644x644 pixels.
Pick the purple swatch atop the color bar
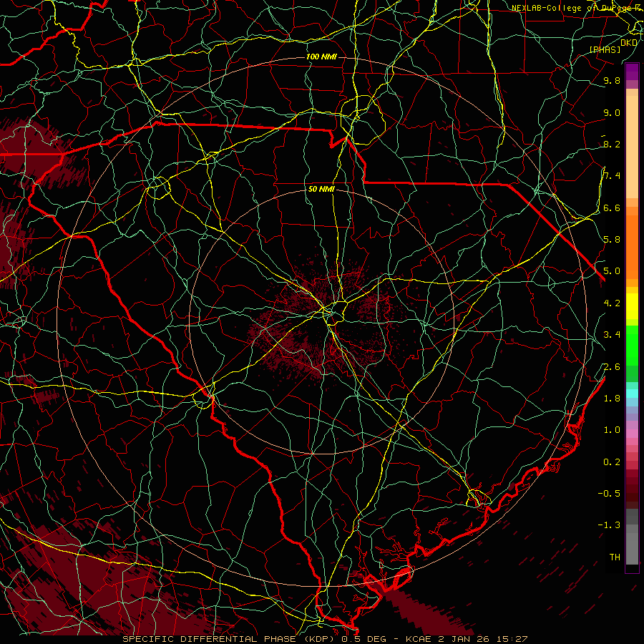click(632, 72)
